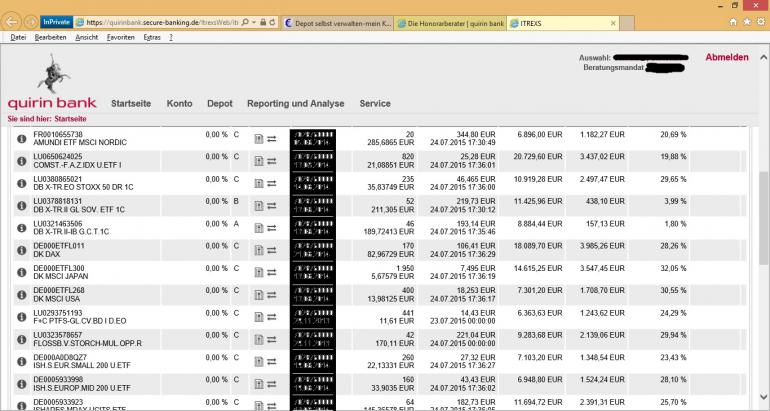770x411 pixels.
Task: Click price 219,73 EUR
Action: click(x=475, y=201)
